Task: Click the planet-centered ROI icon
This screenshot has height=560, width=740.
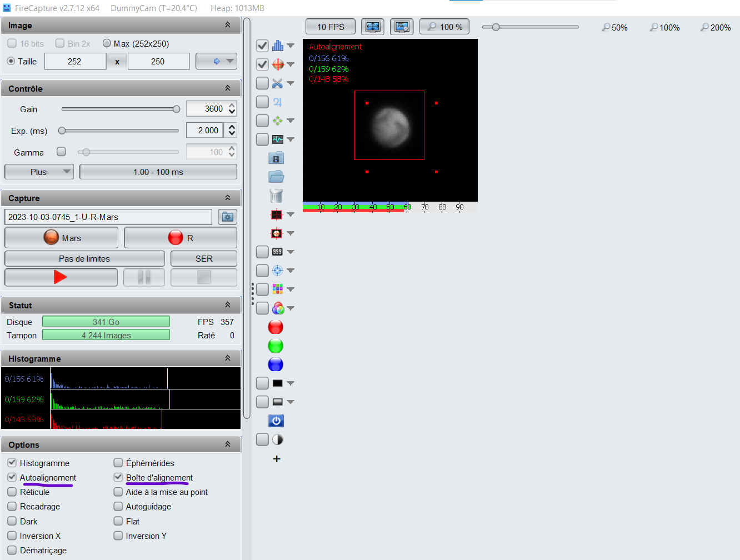Action: 277,233
